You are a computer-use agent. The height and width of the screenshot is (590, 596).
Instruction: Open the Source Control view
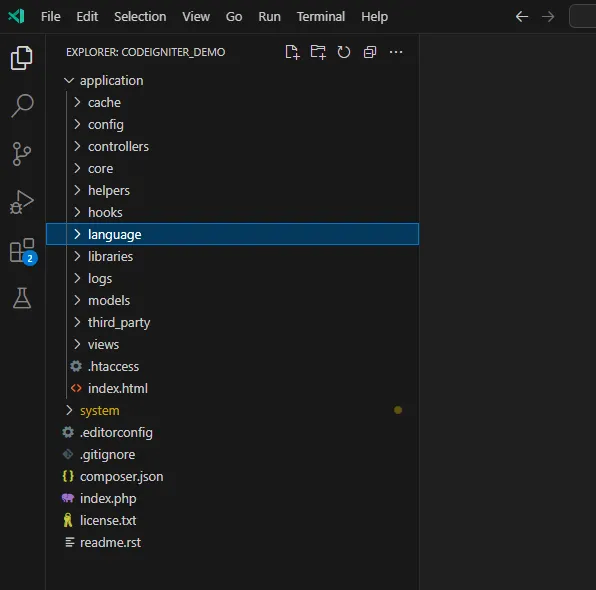click(22, 154)
